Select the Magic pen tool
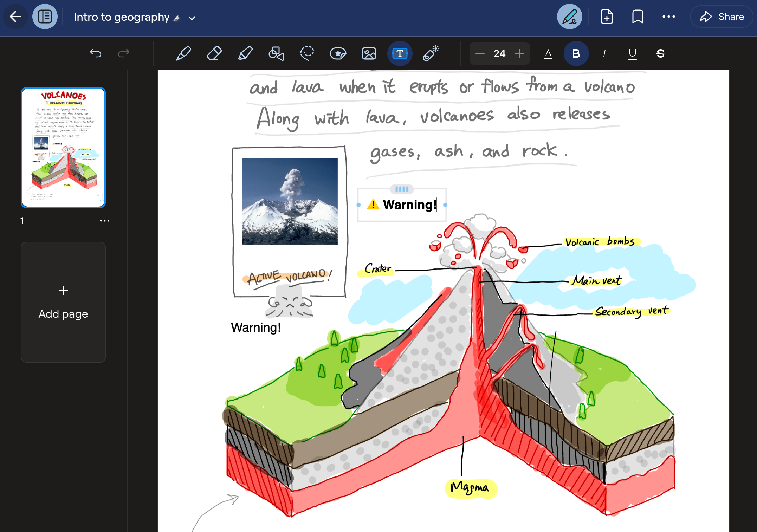Viewport: 757px width, 532px height. click(x=431, y=53)
